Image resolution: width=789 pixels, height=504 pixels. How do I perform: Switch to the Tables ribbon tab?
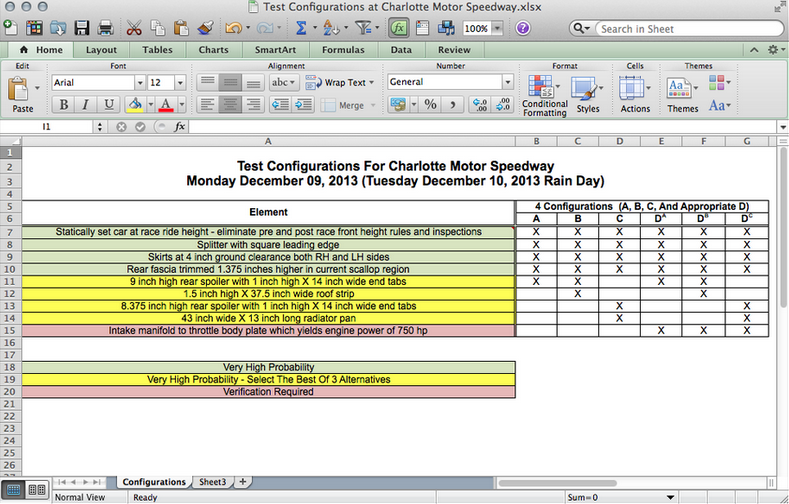157,50
